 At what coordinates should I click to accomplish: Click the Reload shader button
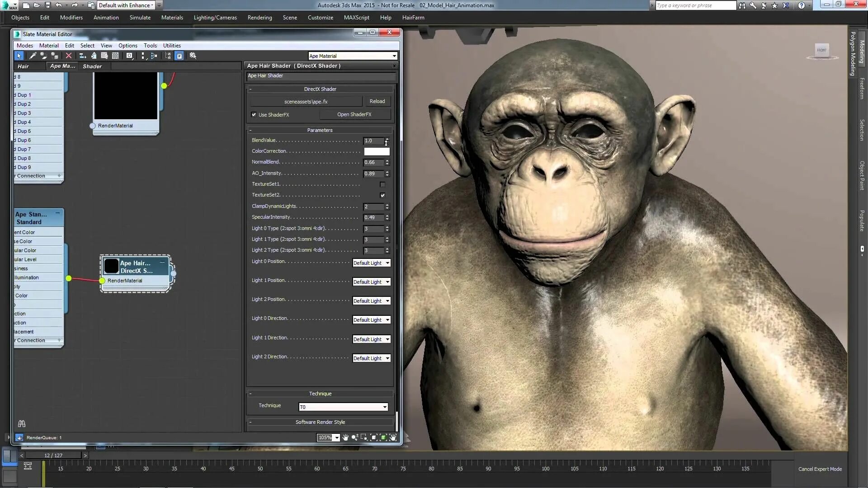point(377,101)
